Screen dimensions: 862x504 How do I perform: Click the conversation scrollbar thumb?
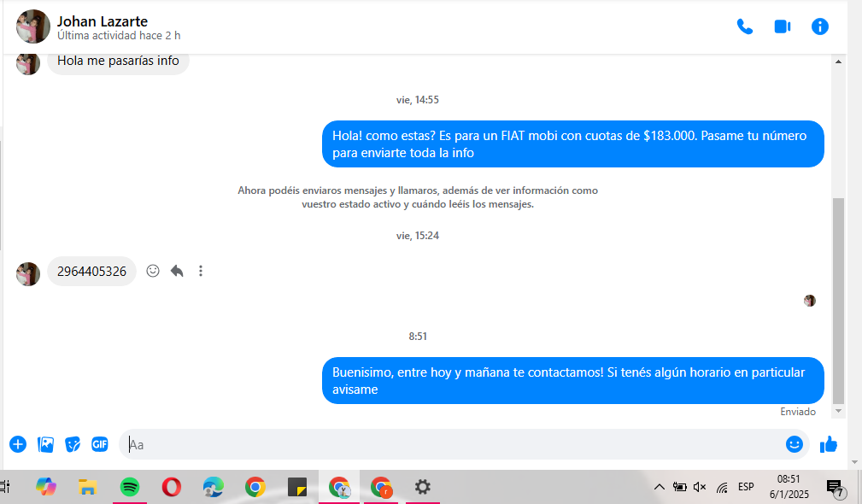(x=838, y=301)
